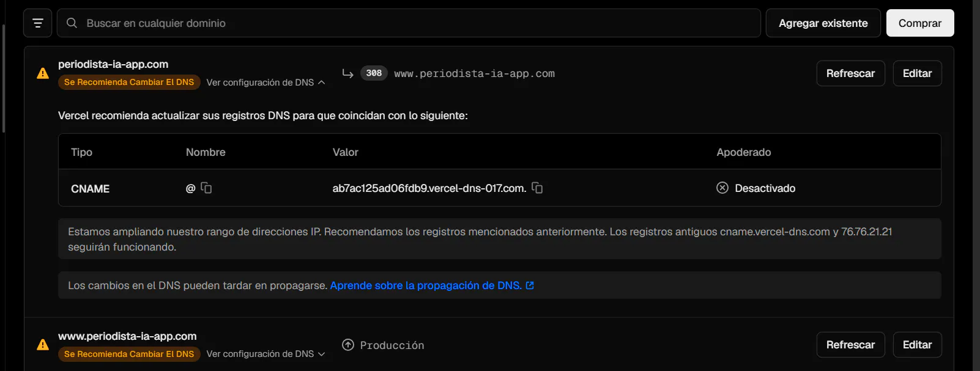980x371 pixels.
Task: Copy the vercel-dns CNAME value
Action: coord(537,188)
